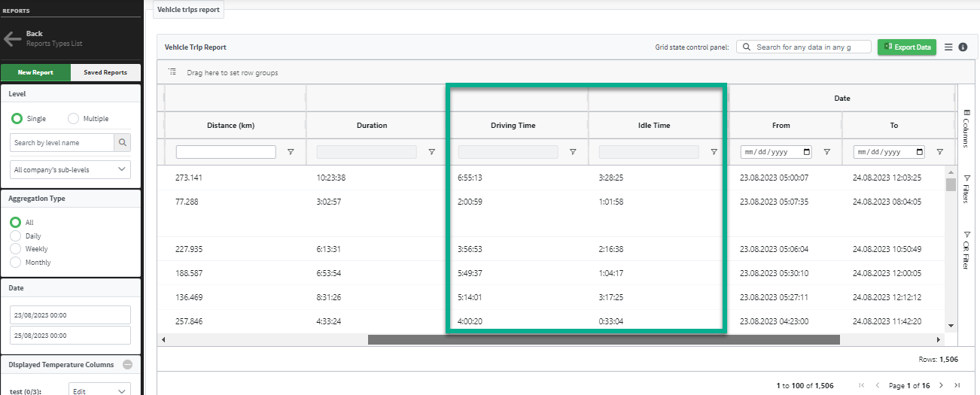Click the From cell 23.08.2023 05:06:04

coord(774,249)
